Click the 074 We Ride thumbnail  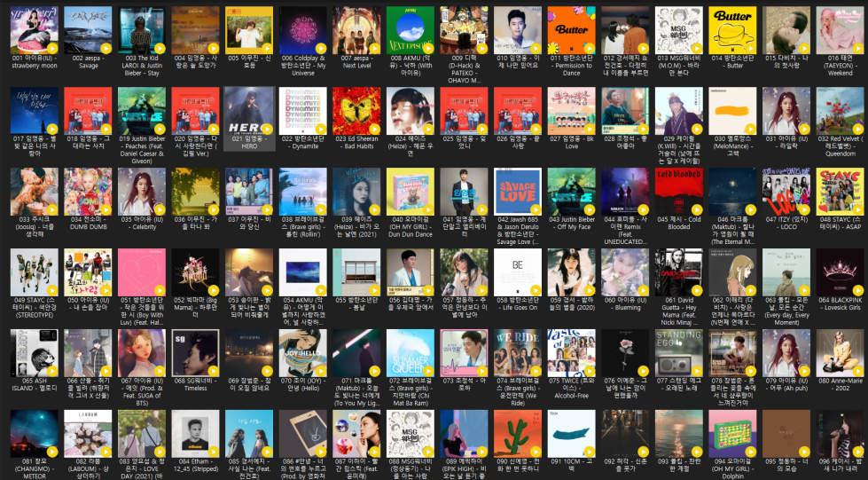(x=518, y=353)
